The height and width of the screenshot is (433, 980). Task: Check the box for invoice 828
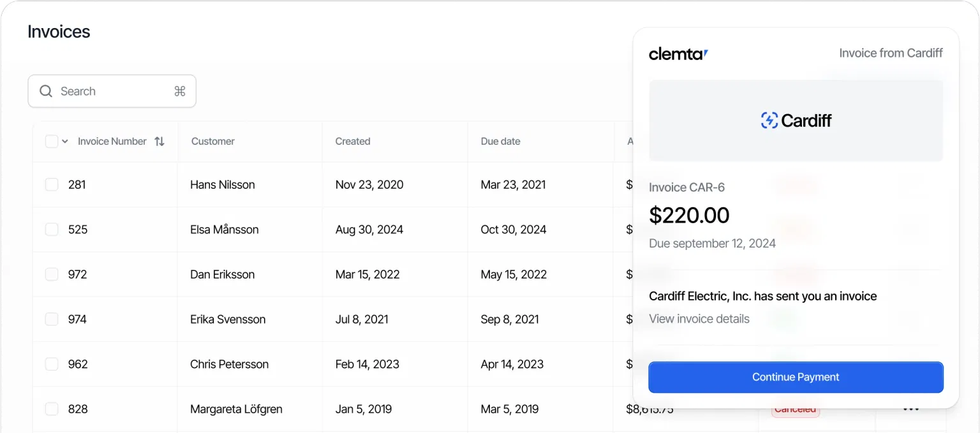coord(52,409)
